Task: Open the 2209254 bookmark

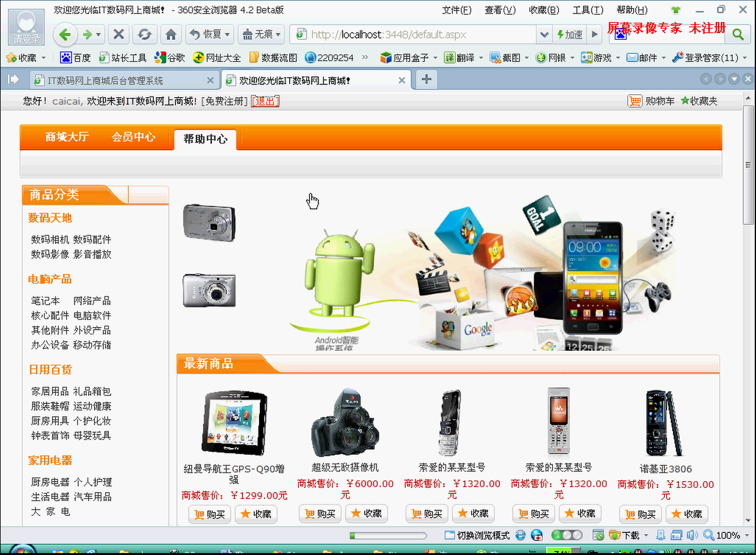Action: click(329, 57)
